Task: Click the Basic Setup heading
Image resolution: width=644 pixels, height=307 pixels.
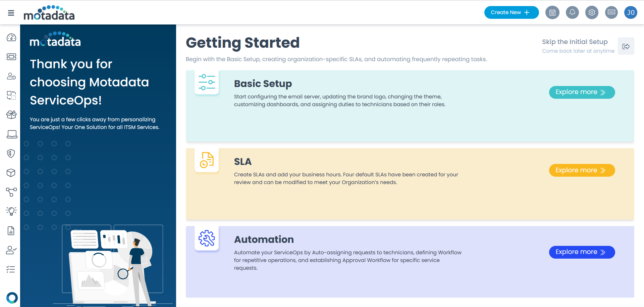Action: 263,84
